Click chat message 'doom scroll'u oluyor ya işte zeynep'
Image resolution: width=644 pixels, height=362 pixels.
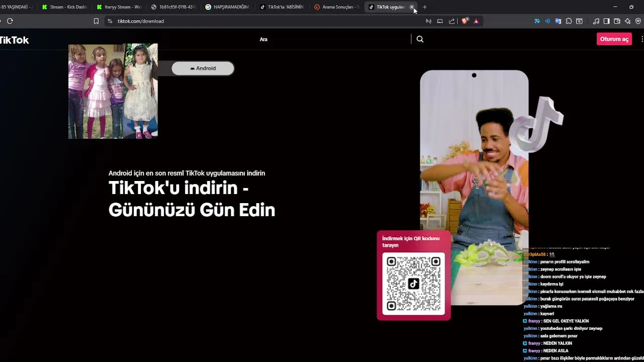pos(573,277)
